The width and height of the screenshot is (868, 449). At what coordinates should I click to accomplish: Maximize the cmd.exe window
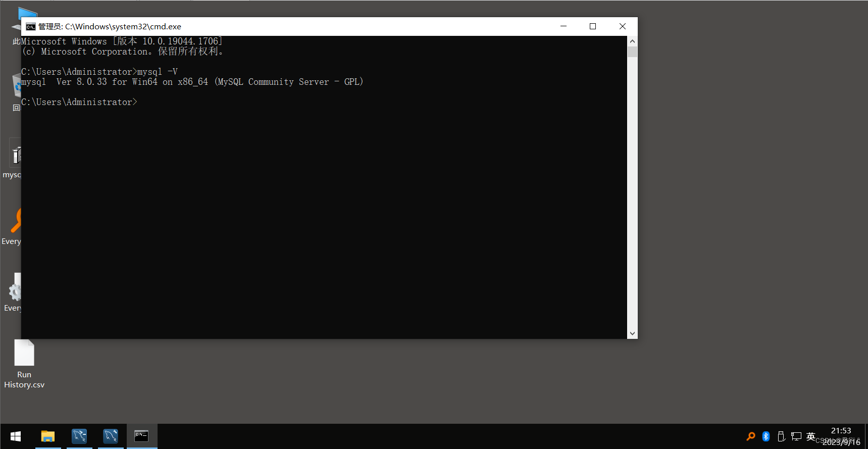click(x=593, y=26)
